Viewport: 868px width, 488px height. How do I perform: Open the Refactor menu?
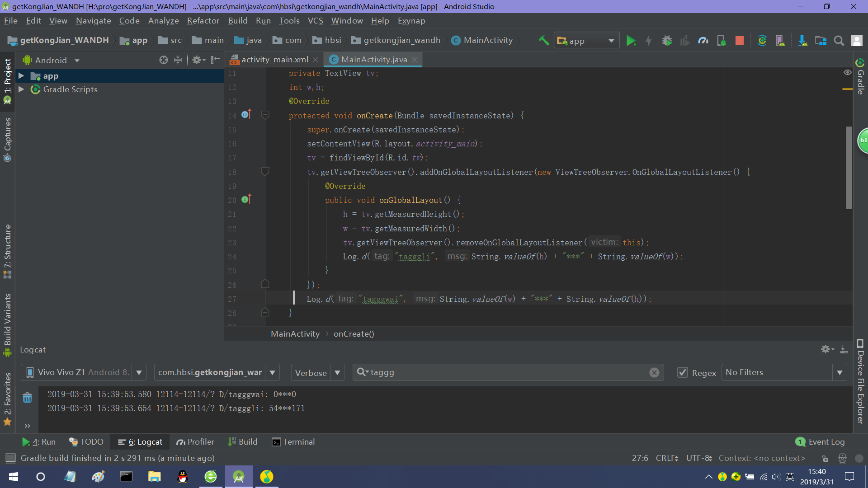(203, 21)
